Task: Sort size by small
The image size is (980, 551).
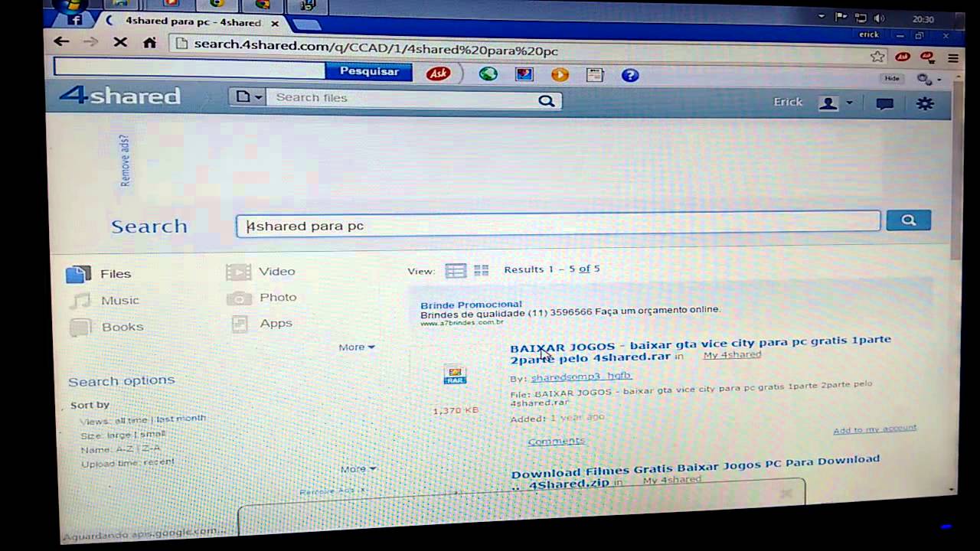Action: (153, 434)
